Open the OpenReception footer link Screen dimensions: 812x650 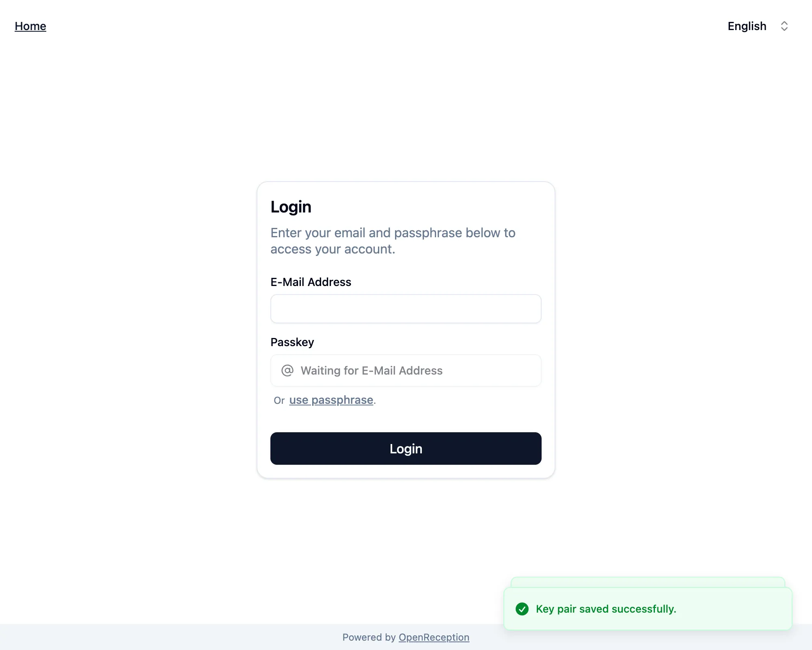point(434,637)
